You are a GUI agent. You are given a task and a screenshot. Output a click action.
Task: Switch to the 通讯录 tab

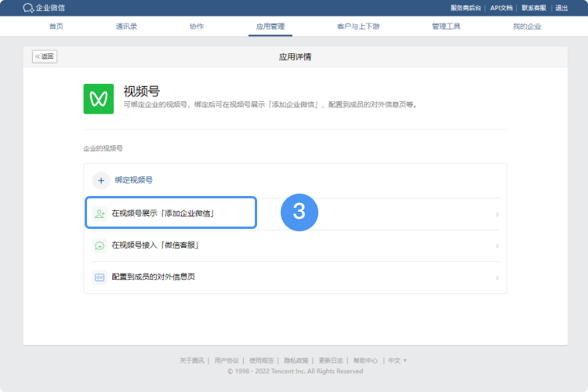126,27
